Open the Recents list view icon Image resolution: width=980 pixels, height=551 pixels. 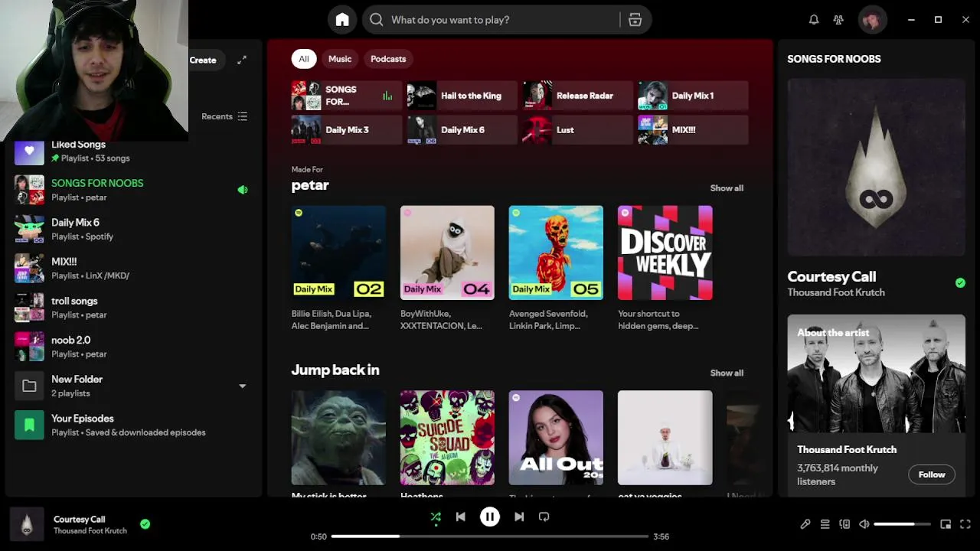(243, 116)
